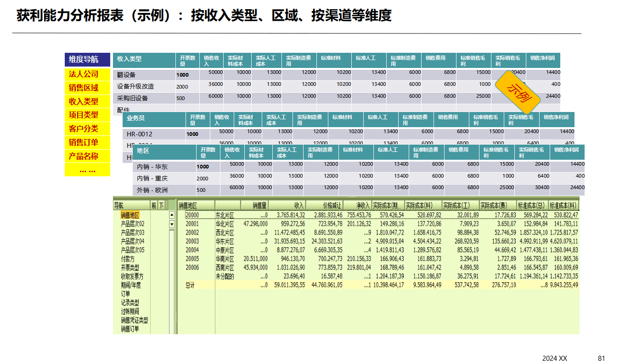642x364 pixels.
Task: Select 法人公司 dimension
Action: coord(88,74)
